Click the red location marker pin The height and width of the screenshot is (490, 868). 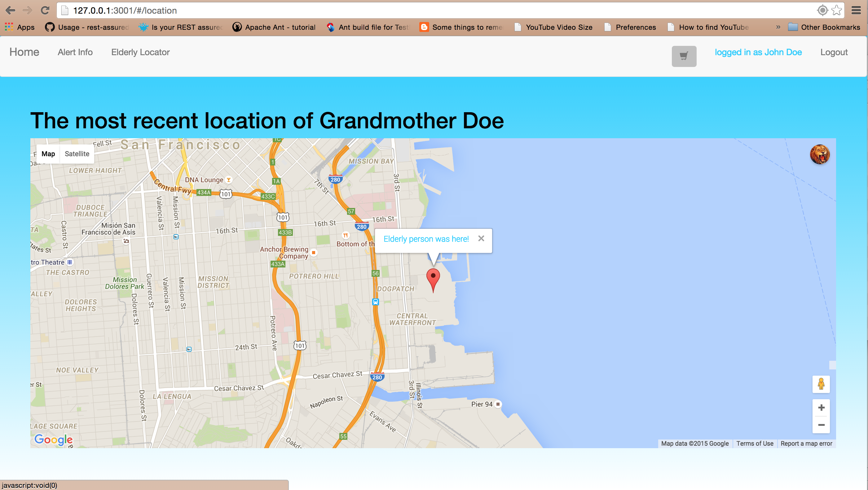[x=433, y=278]
